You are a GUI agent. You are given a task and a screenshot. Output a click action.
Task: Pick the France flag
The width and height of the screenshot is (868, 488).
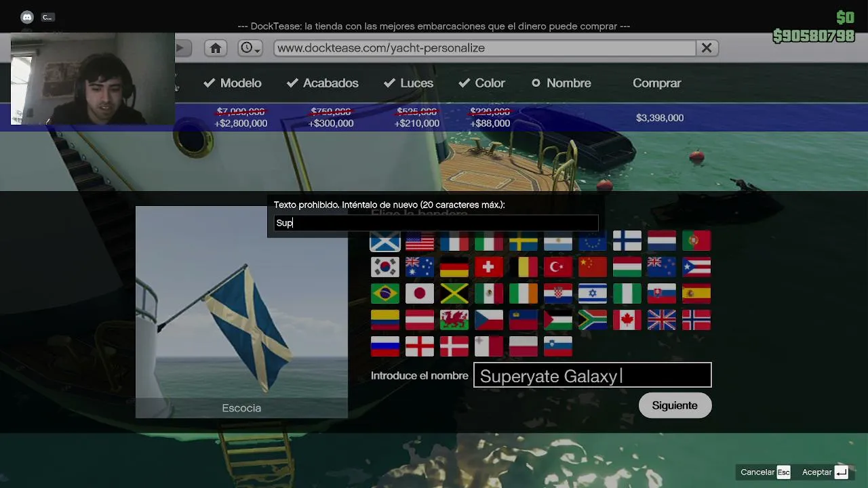coord(454,241)
